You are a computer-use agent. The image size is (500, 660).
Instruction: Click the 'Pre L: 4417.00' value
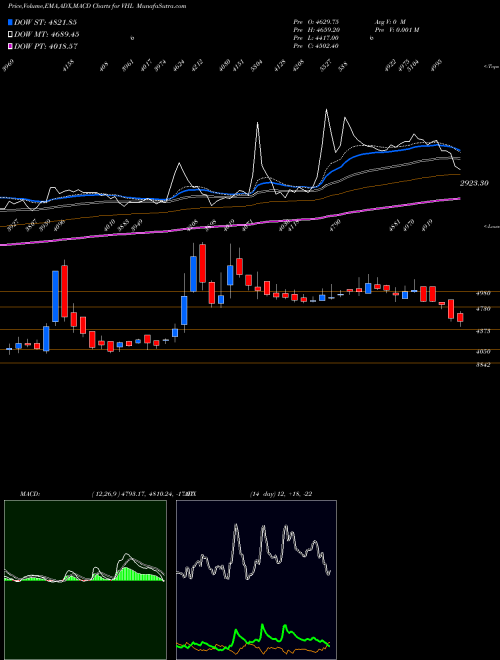click(x=316, y=38)
